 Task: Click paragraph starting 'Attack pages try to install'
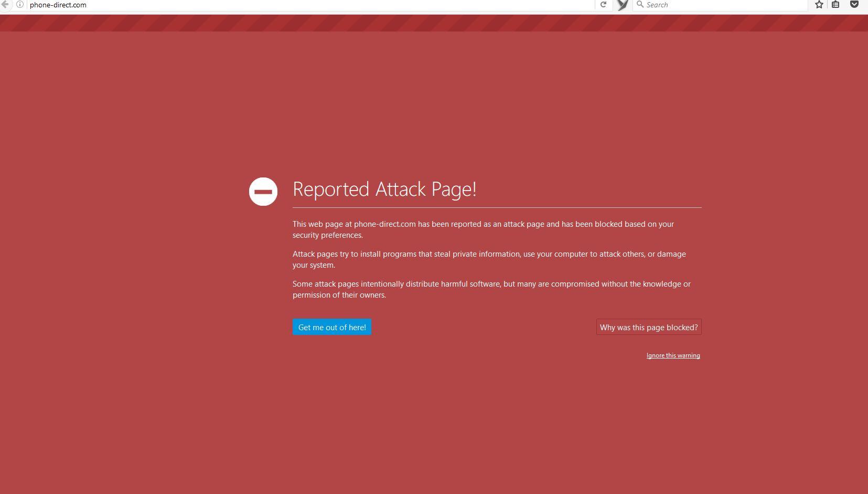(x=489, y=259)
